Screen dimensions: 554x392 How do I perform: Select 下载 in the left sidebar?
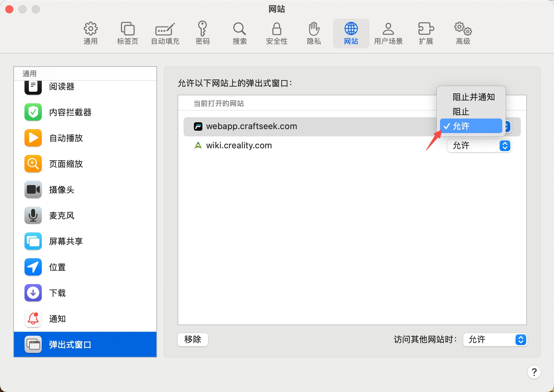point(57,293)
